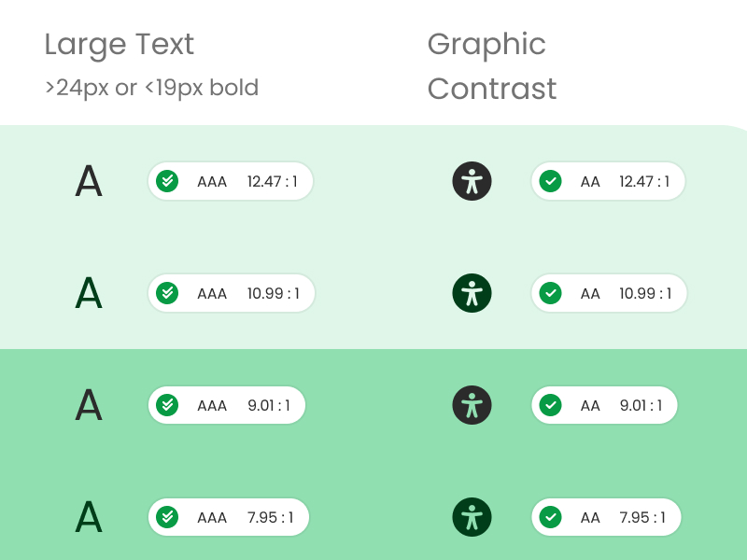Click the Graphic Contrast column heading

492,66
